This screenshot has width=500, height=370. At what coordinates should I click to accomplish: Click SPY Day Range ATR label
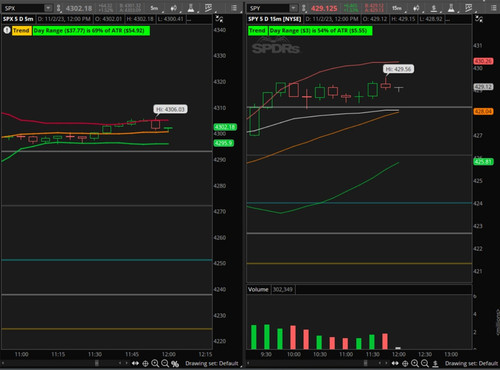click(320, 31)
